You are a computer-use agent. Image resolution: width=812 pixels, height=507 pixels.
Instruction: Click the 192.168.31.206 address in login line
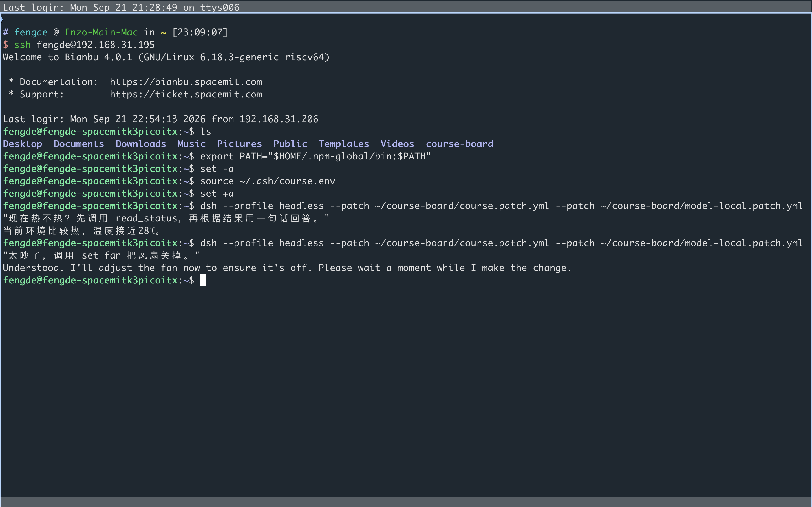pos(279,119)
